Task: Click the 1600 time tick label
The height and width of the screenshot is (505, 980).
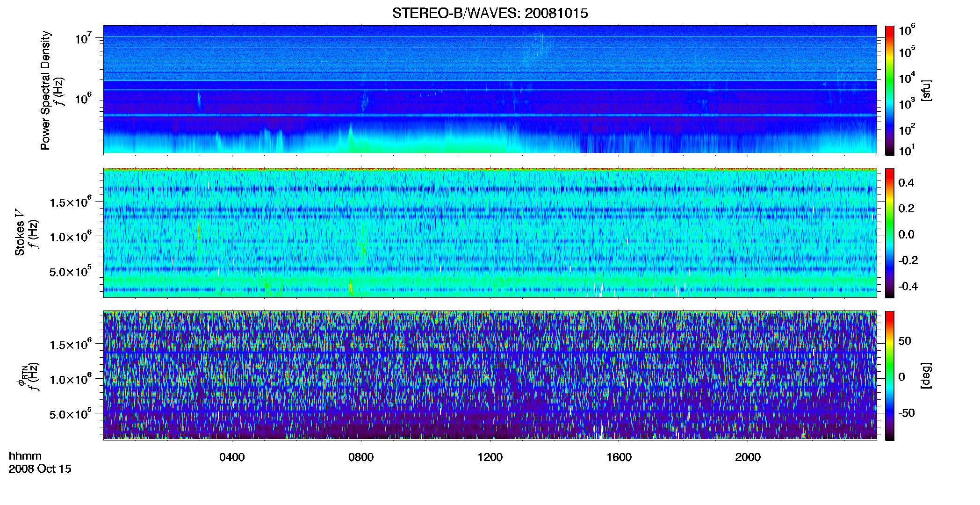Action: point(619,457)
